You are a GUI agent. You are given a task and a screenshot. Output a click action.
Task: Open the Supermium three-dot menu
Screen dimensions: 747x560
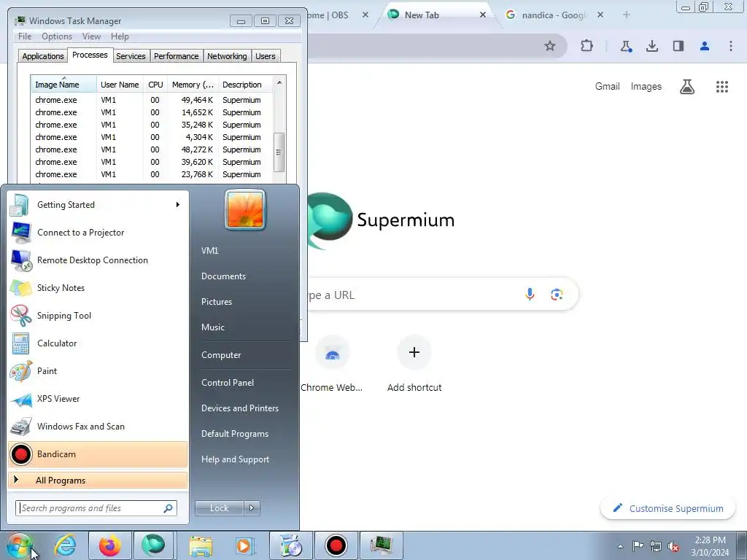(x=731, y=46)
